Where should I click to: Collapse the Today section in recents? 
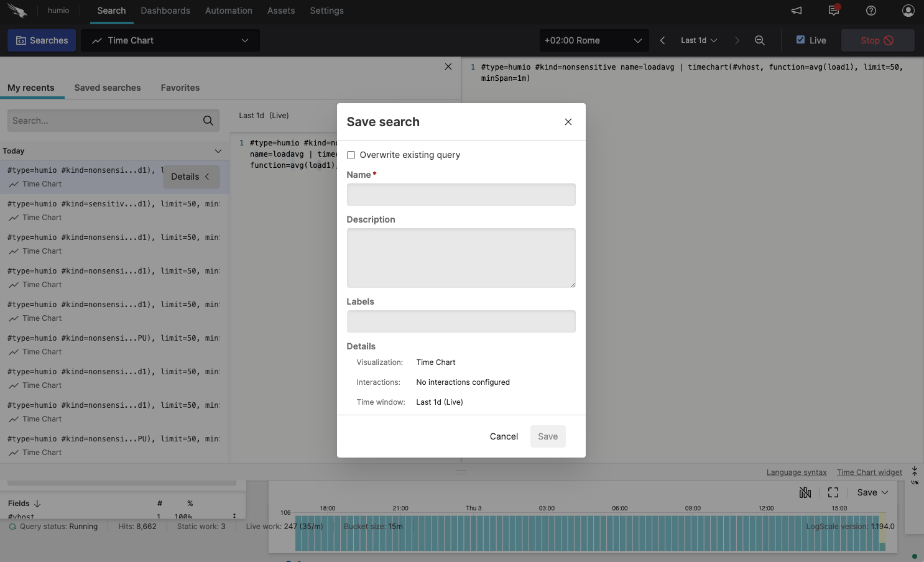tap(218, 150)
